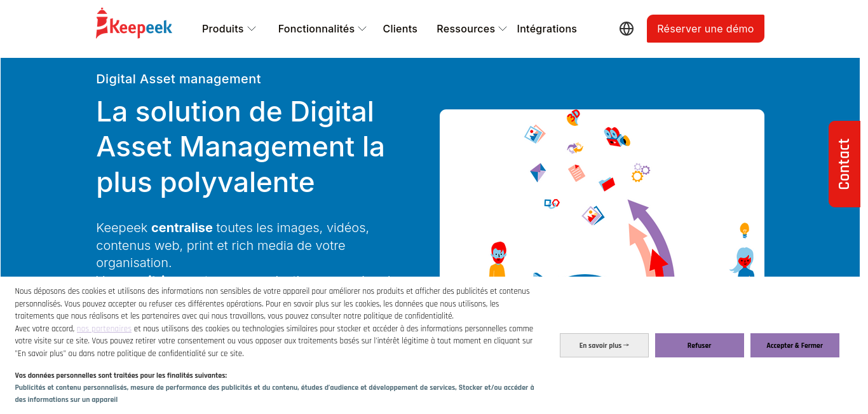Click Accepter & Fermer button

coord(795,345)
